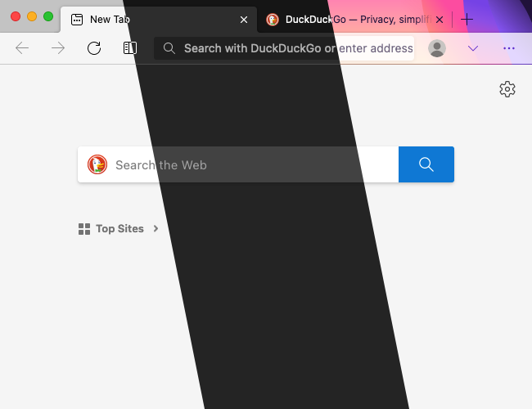
Task: Go forward to the next page
Action: pyautogui.click(x=58, y=48)
